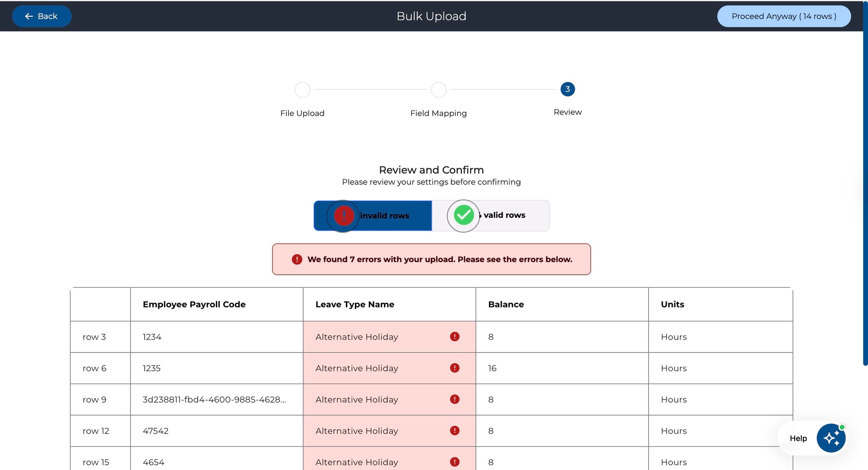
Task: Click payroll code 3d238811-fbd4-4600-9885-4628... cell
Action: click(x=217, y=400)
